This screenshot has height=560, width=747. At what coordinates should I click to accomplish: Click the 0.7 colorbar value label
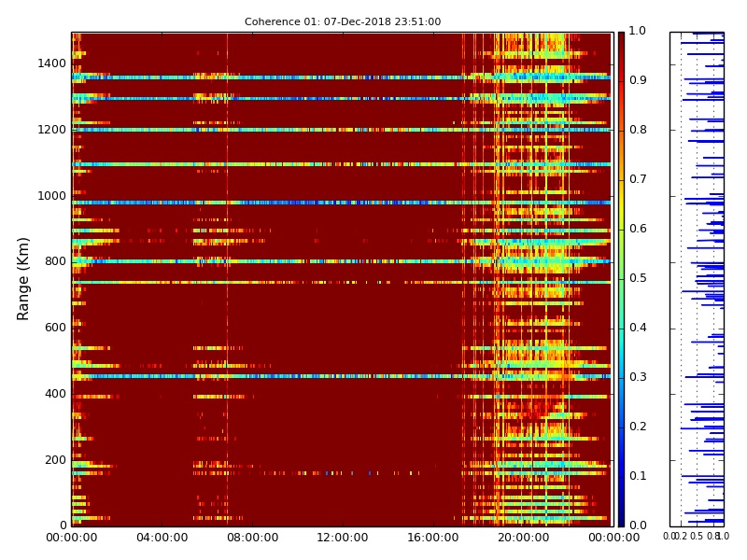click(x=637, y=179)
